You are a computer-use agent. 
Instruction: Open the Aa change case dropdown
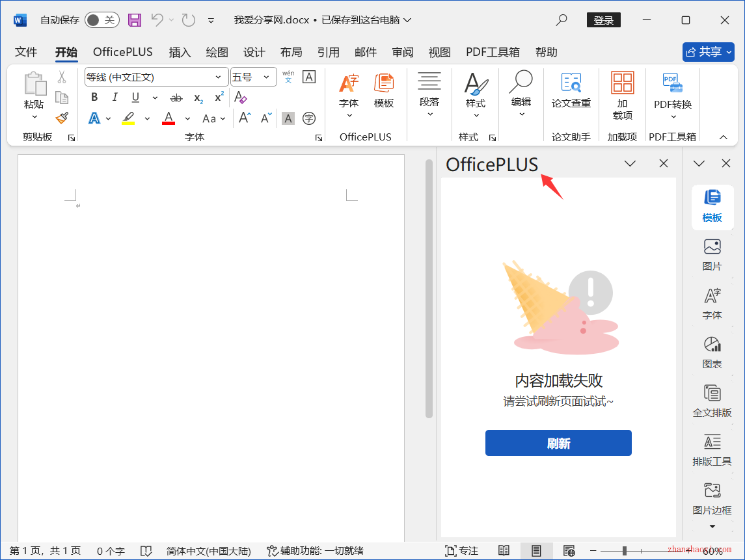click(x=214, y=119)
